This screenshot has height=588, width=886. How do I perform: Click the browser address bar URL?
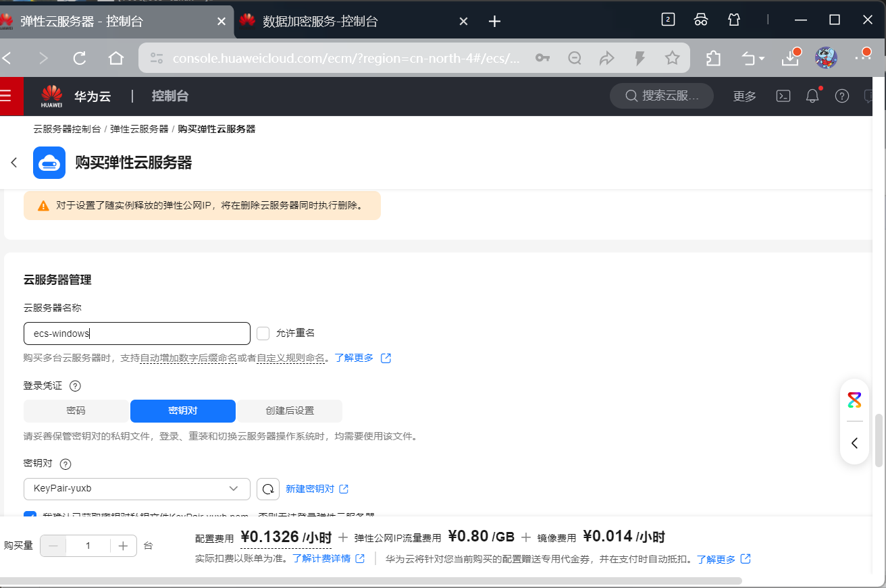coord(346,59)
